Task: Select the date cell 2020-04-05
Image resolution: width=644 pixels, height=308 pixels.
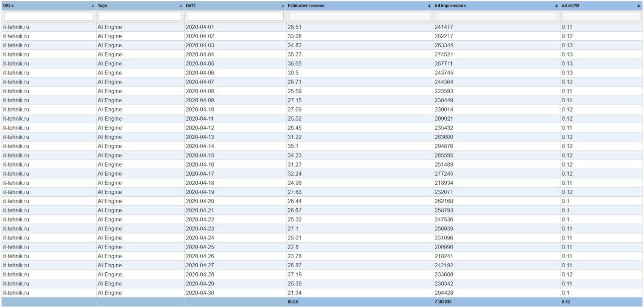Action: point(200,64)
